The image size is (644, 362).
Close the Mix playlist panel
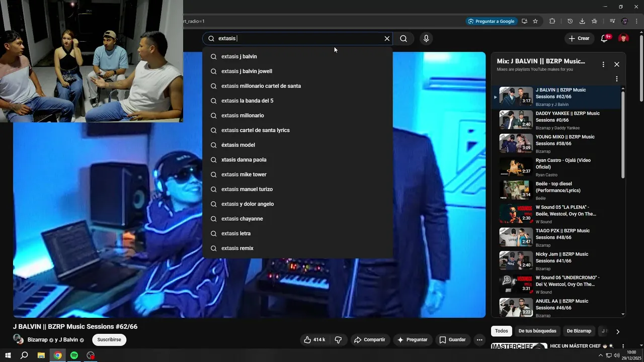pos(617,64)
